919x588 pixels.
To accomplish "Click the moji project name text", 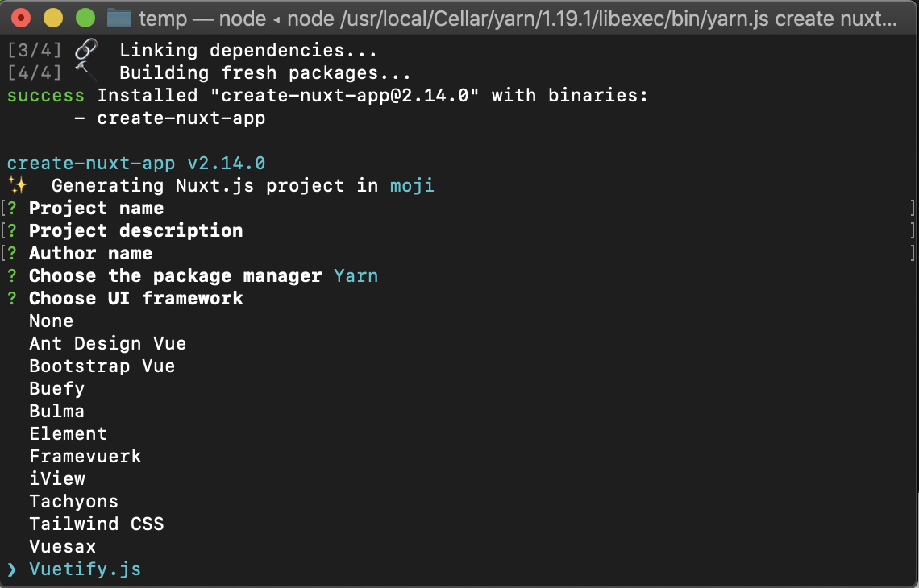I will point(412,185).
